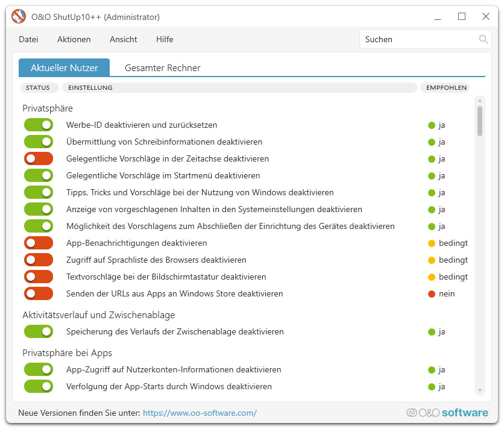The height and width of the screenshot is (429, 504).
Task: Toggle Verfolgung der App-Starts switch
Action: (39, 386)
